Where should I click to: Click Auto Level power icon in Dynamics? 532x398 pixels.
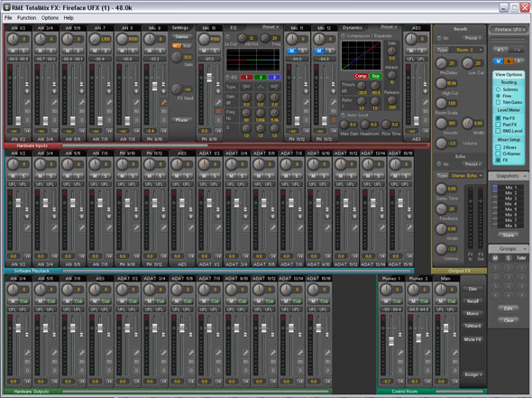[344, 116]
